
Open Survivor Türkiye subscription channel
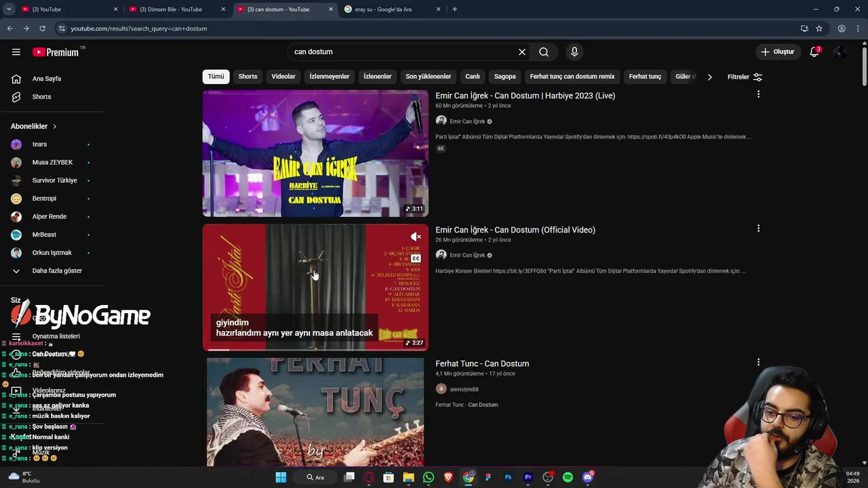(54, 180)
